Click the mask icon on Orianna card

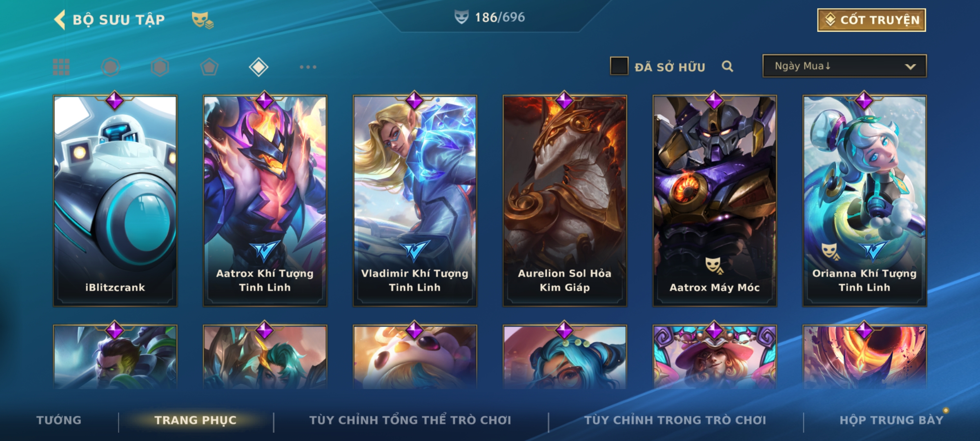[x=830, y=252]
